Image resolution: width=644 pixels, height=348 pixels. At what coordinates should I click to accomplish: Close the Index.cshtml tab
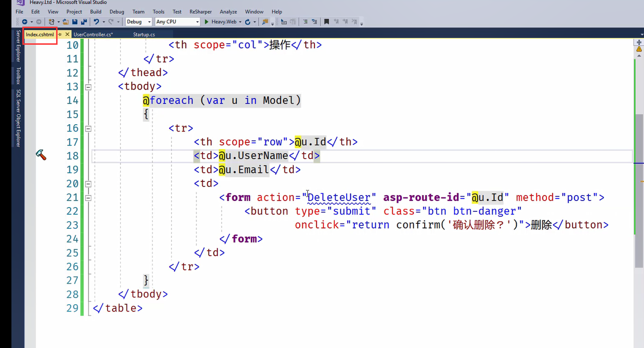point(67,34)
